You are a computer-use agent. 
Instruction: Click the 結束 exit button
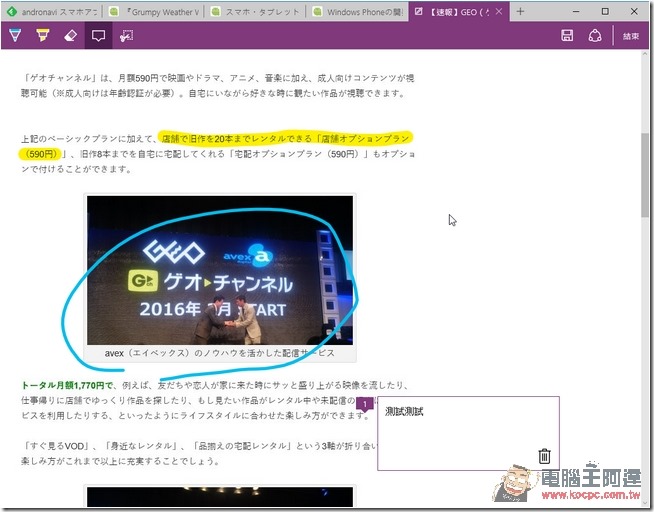[x=631, y=36]
